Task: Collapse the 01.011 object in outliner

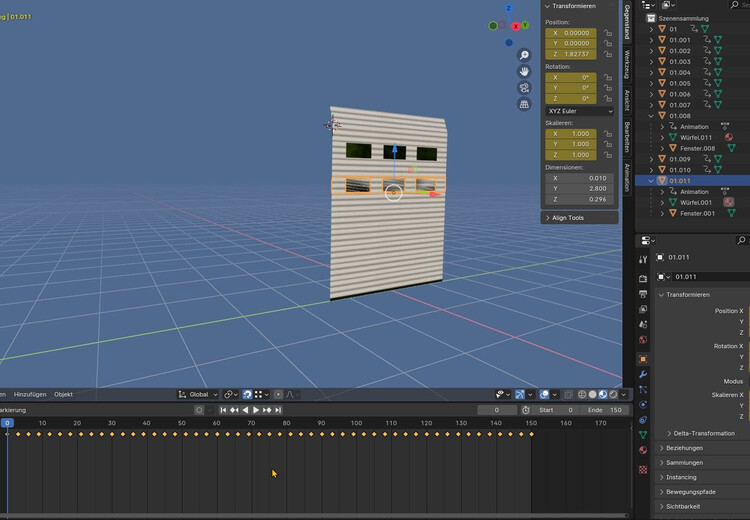Action: tap(651, 181)
